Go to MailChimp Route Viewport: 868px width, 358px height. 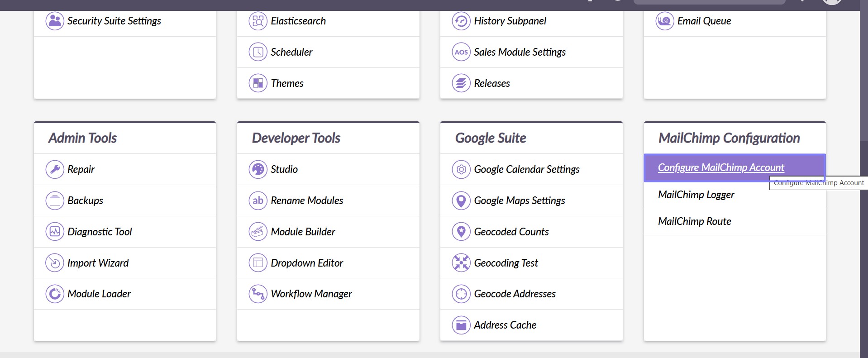click(x=694, y=221)
